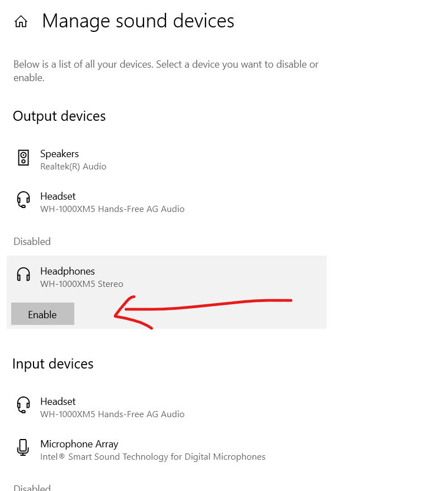Click the Microphone Array icon
This screenshot has height=491, width=448.
[23, 447]
